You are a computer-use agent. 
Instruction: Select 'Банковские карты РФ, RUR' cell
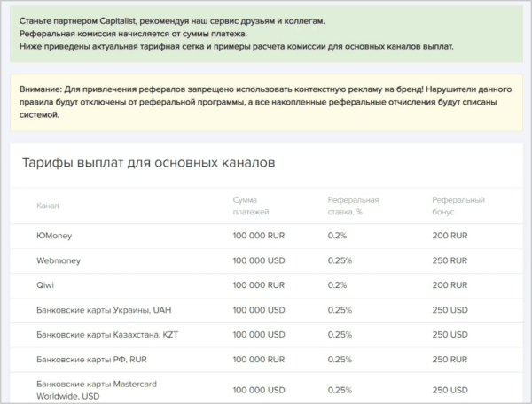[x=91, y=360]
